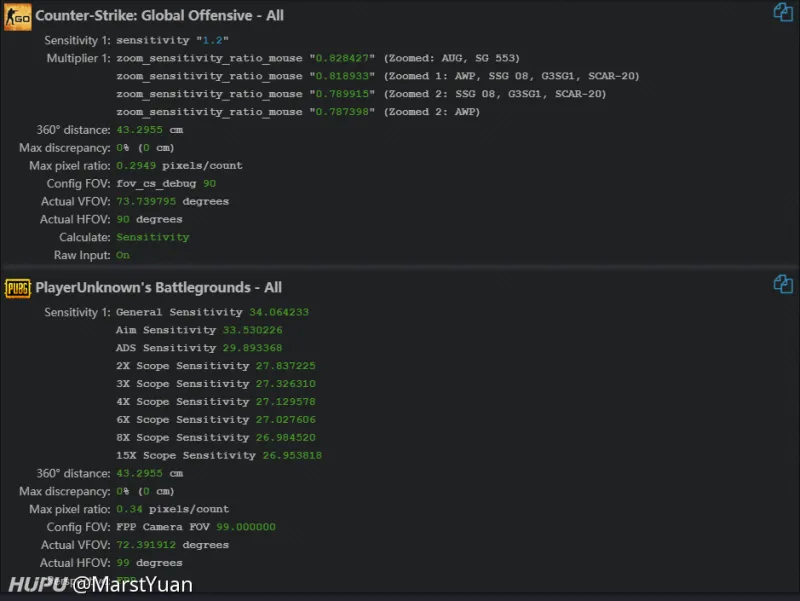Click the CS:GO sensitivity value "1.2"

pos(212,40)
